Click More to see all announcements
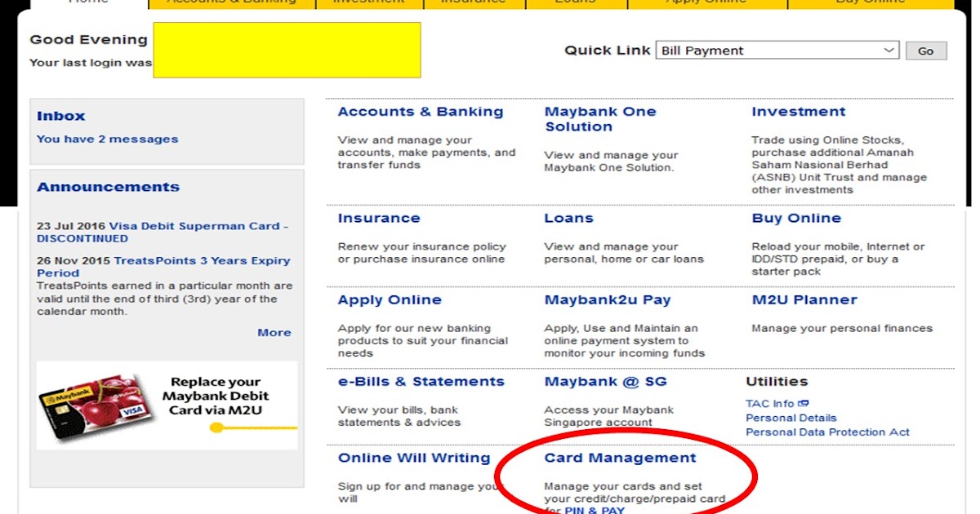Viewport: 980px width, 514px height. tap(274, 332)
